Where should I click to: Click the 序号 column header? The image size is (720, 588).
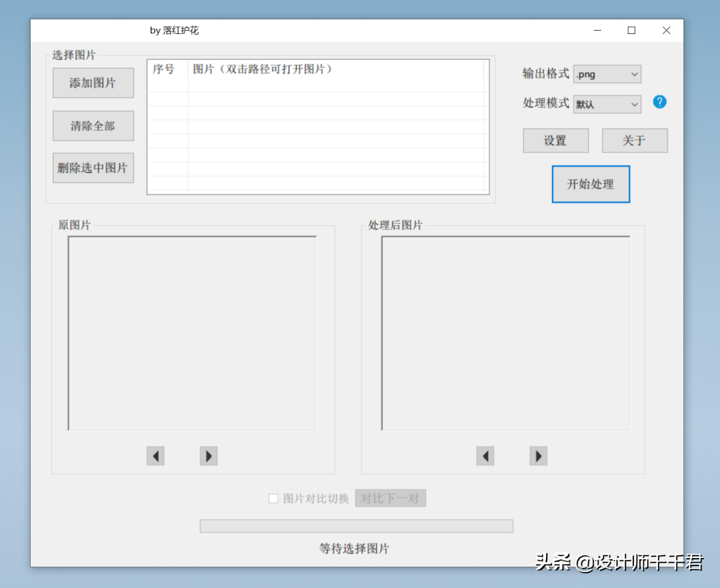point(164,69)
